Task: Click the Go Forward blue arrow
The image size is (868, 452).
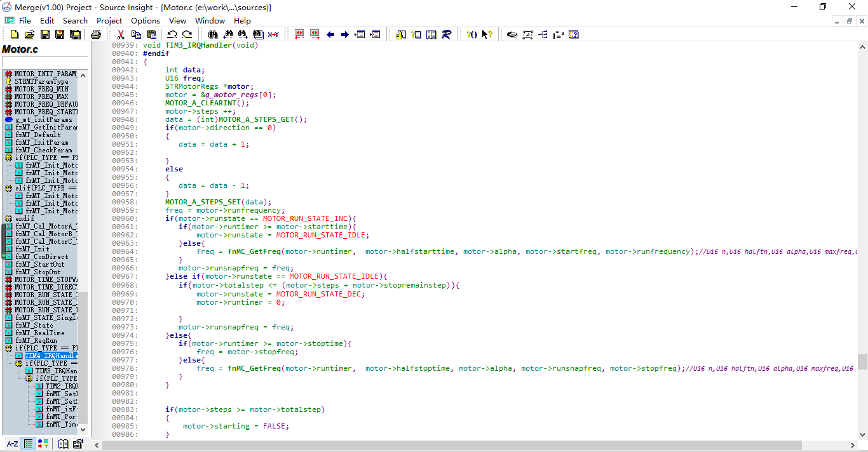Action: point(344,34)
